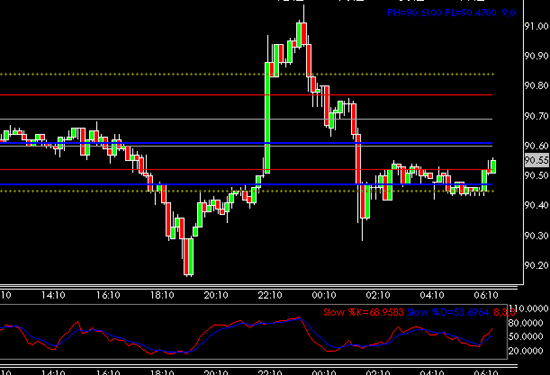Select the 80.0000 stochastic scale label
Image resolution: width=550 pixels, height=375 pixels.
525,323
